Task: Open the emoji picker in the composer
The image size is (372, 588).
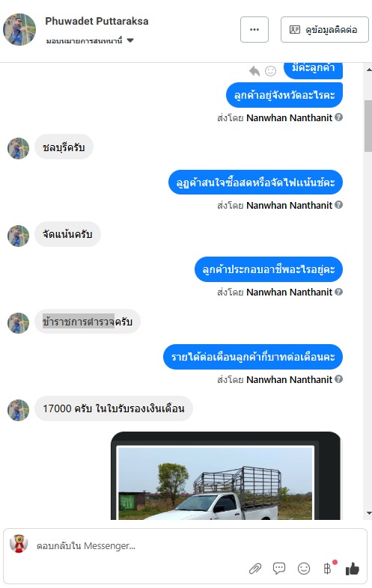Action: (304, 569)
